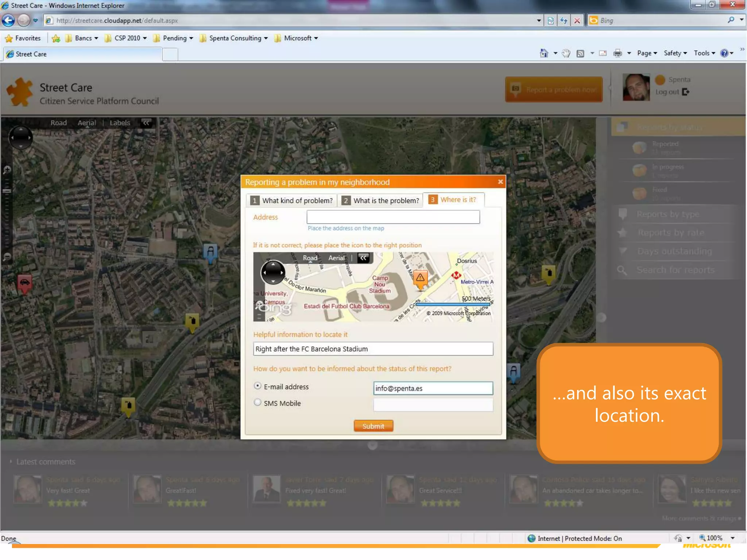The width and height of the screenshot is (747, 560).
Task: Click the Log out link
Action: pyautogui.click(x=667, y=92)
